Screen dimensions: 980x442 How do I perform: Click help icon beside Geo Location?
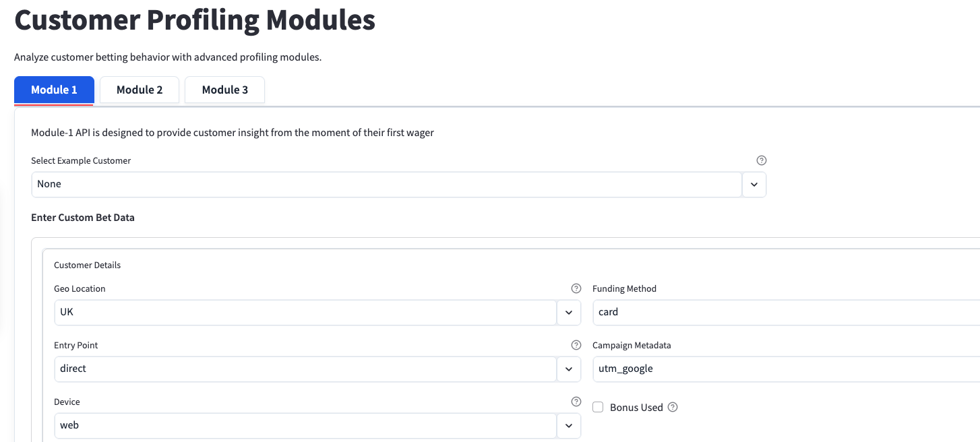pos(576,288)
